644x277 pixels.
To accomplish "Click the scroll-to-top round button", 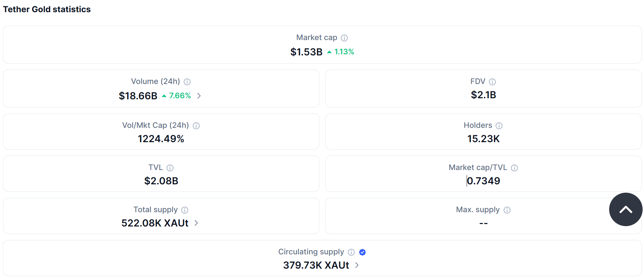I will click(x=626, y=209).
